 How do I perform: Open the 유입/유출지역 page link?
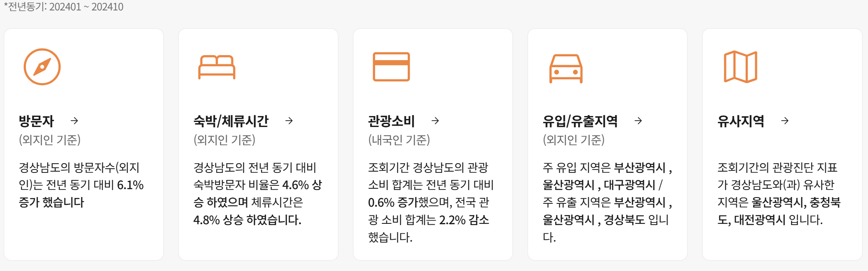pyautogui.click(x=580, y=121)
